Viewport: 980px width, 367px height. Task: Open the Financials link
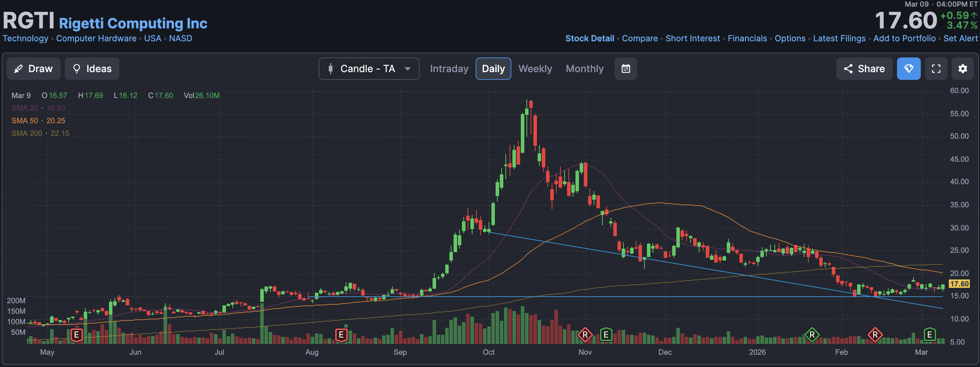[x=747, y=39]
